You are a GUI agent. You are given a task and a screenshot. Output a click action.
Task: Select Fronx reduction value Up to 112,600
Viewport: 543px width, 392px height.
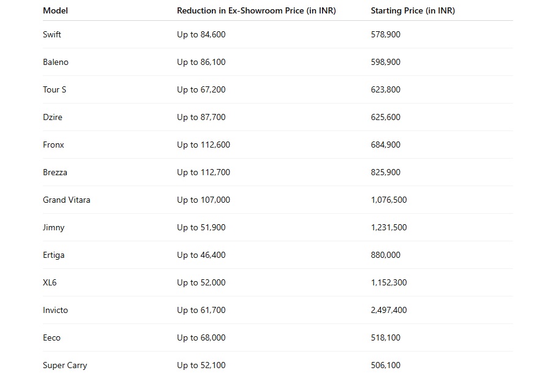203,145
